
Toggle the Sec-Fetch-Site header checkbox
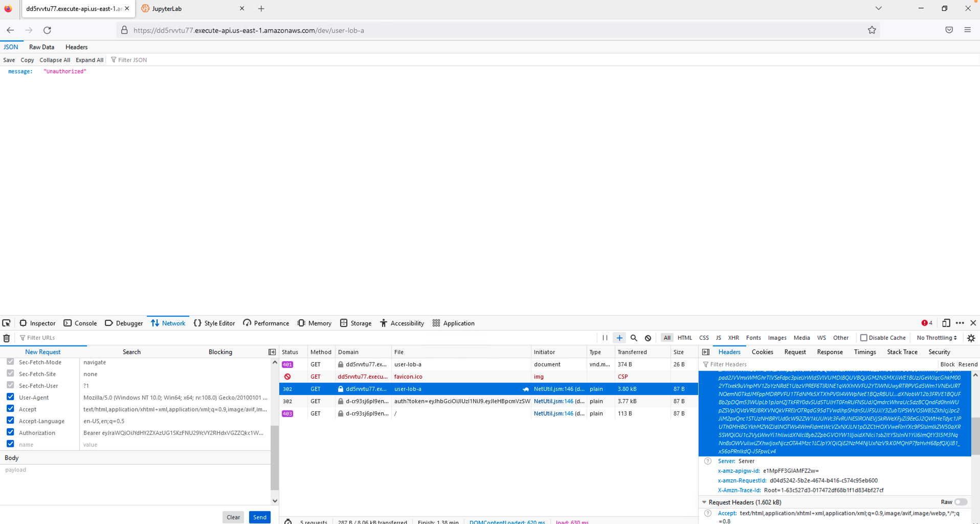click(x=10, y=373)
